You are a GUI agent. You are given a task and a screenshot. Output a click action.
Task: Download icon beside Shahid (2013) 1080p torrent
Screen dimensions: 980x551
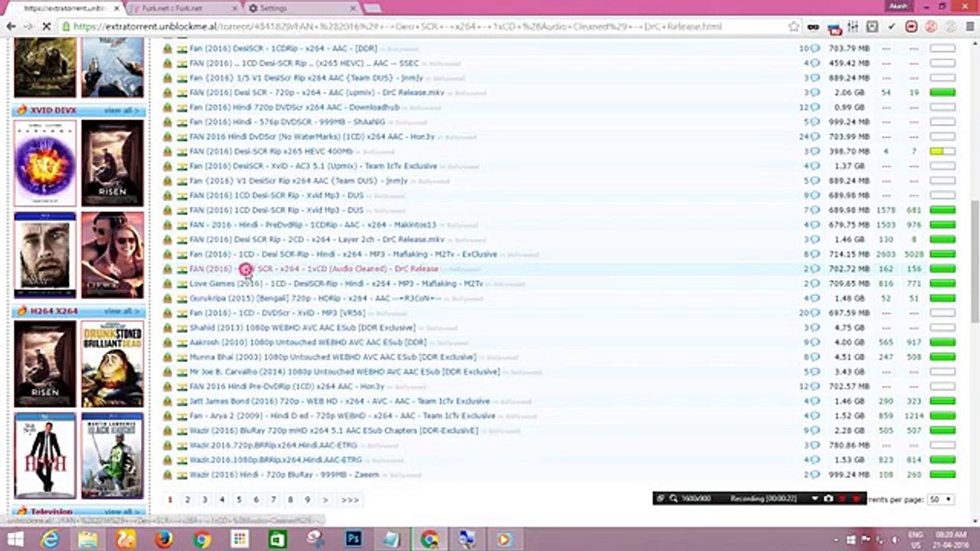(x=168, y=328)
